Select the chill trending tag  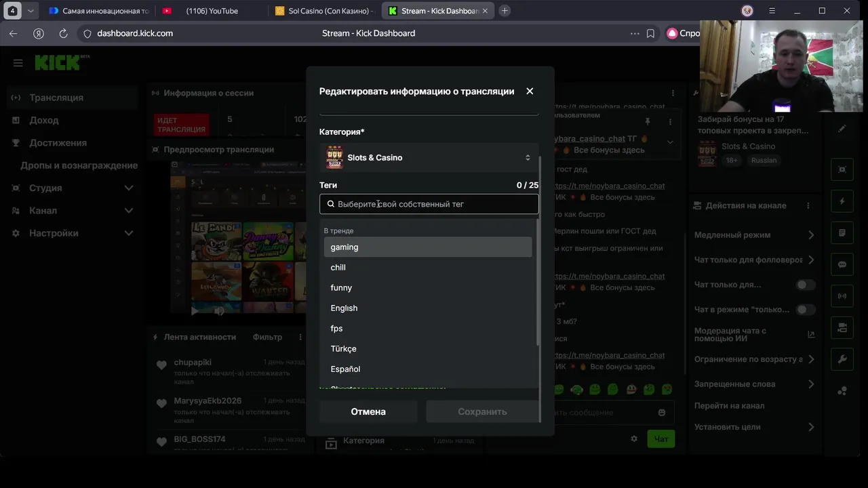(x=428, y=268)
